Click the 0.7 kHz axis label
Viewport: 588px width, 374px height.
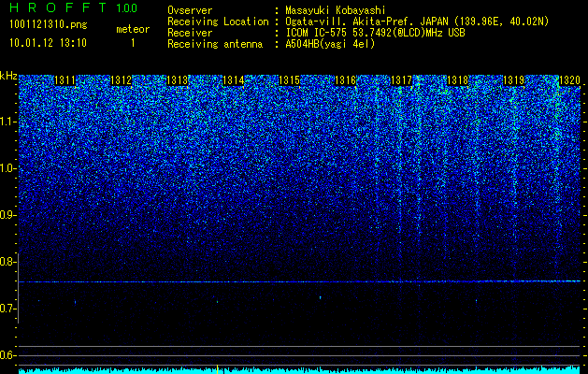[x=8, y=309]
